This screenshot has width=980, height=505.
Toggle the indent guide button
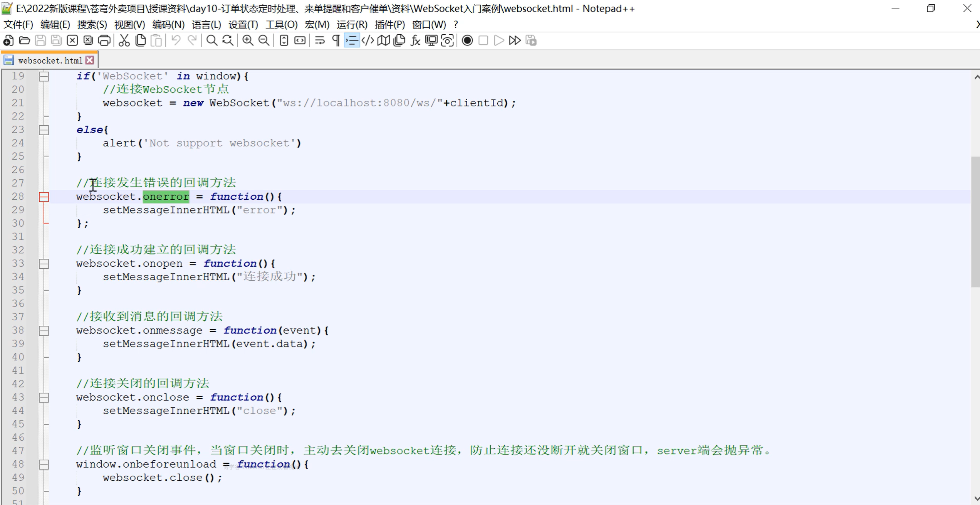pos(352,40)
